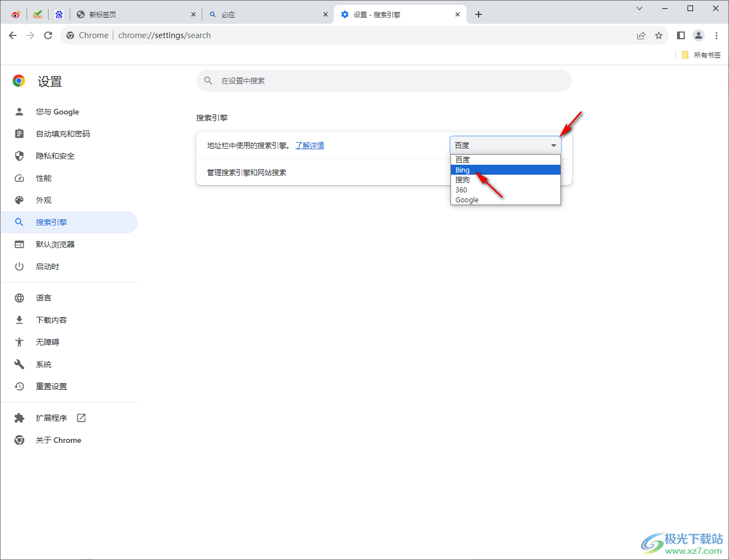Open the 系统 settings section
Viewport: 729px width, 560px height.
pyautogui.click(x=69, y=364)
